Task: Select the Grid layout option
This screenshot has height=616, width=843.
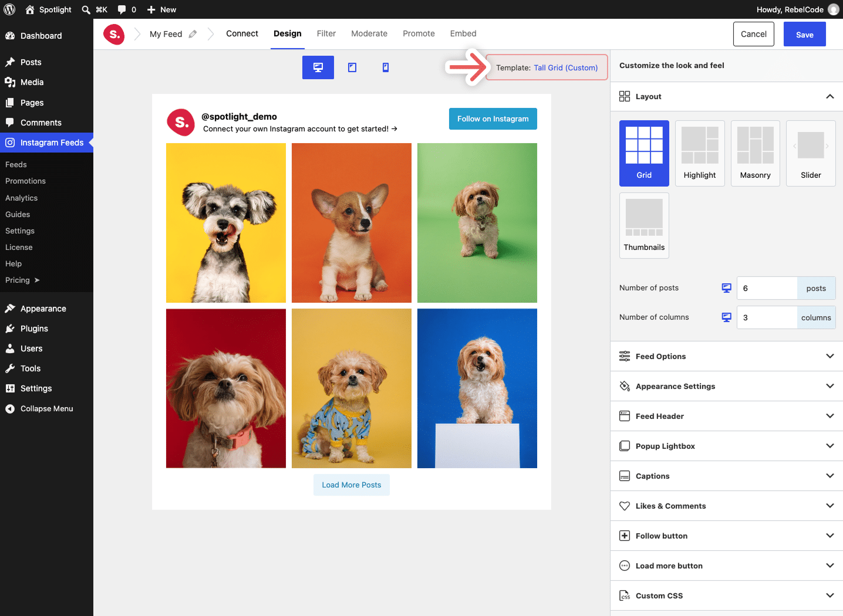Action: coord(644,153)
